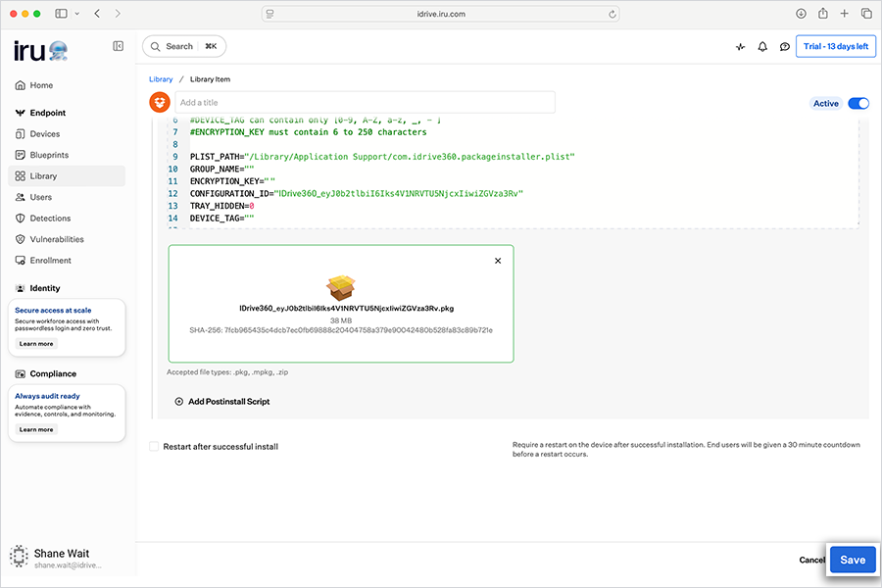Open a new Safari tab
The height and width of the screenshot is (588, 882).
pyautogui.click(x=845, y=14)
